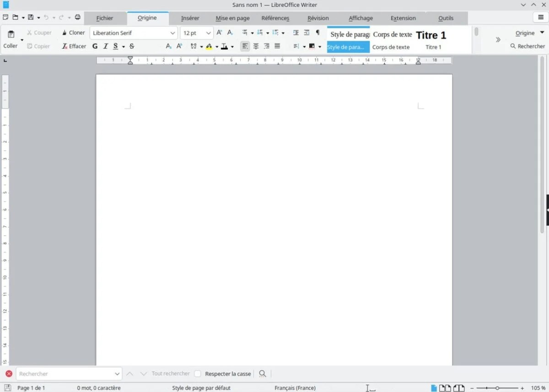Click the open file folder icon

point(15,17)
